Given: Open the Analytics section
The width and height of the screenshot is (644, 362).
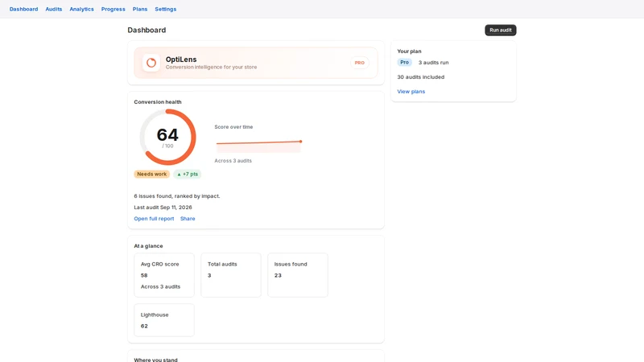Looking at the screenshot, I should click(x=82, y=9).
